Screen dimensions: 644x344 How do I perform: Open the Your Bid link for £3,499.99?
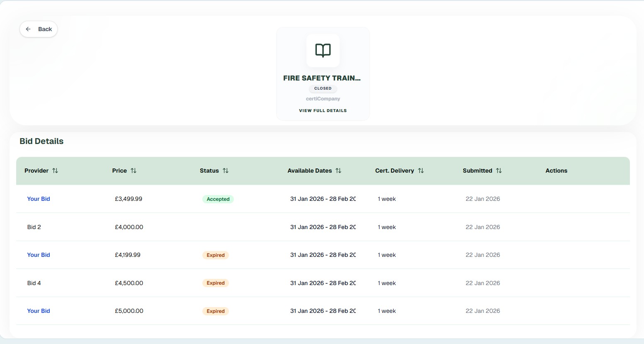point(39,199)
